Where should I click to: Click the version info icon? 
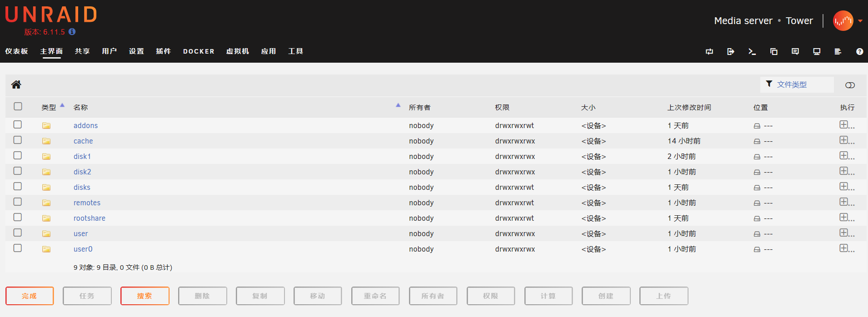[x=72, y=32]
